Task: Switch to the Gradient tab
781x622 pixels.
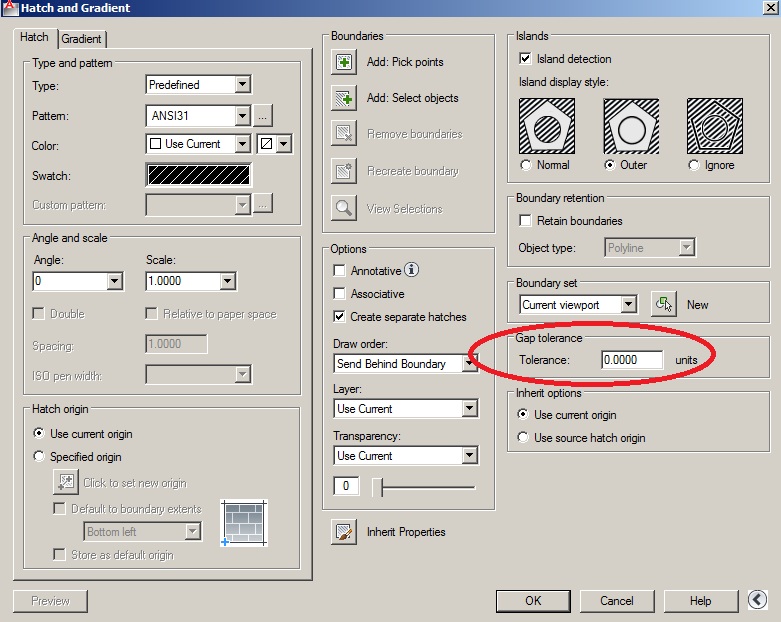Action: [82, 39]
